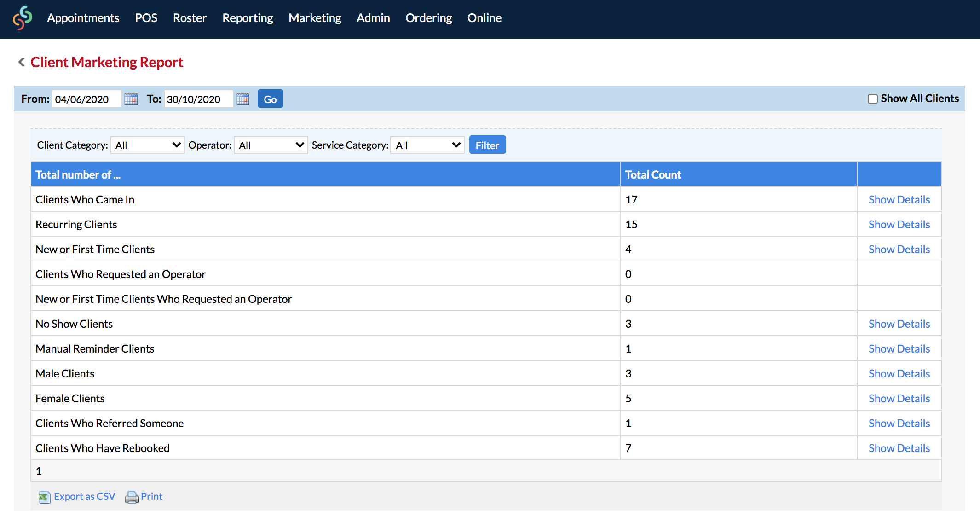This screenshot has width=980, height=511.
Task: Click the count 7 for Clients Who Have Rebooked
Action: (628, 448)
